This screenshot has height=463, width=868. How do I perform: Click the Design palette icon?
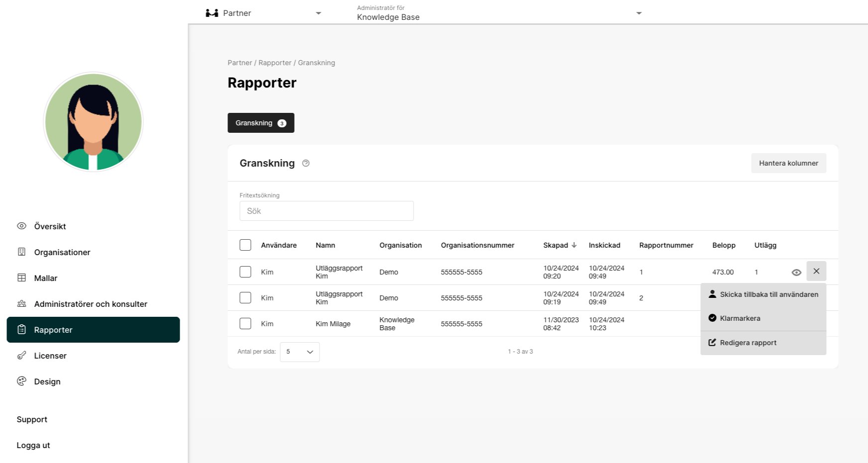[21, 381]
